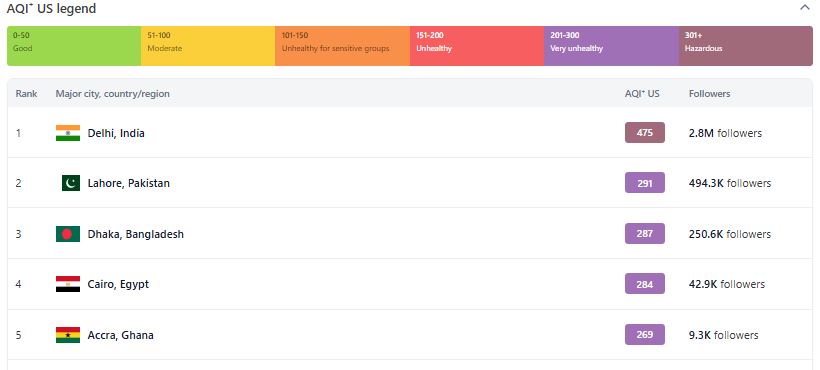Click the Egypt flag icon
Screen dimensions: 820x370
[x=68, y=284]
